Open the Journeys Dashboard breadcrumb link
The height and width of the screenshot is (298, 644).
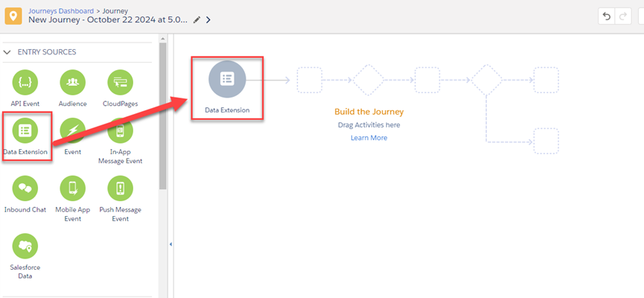tap(61, 11)
